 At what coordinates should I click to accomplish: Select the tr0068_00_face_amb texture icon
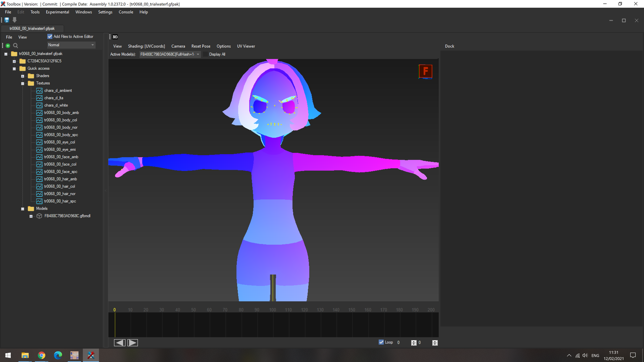pos(39,157)
